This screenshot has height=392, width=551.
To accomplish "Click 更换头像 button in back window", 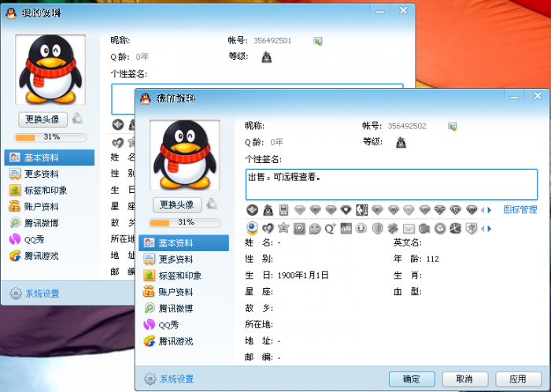I will click(43, 120).
